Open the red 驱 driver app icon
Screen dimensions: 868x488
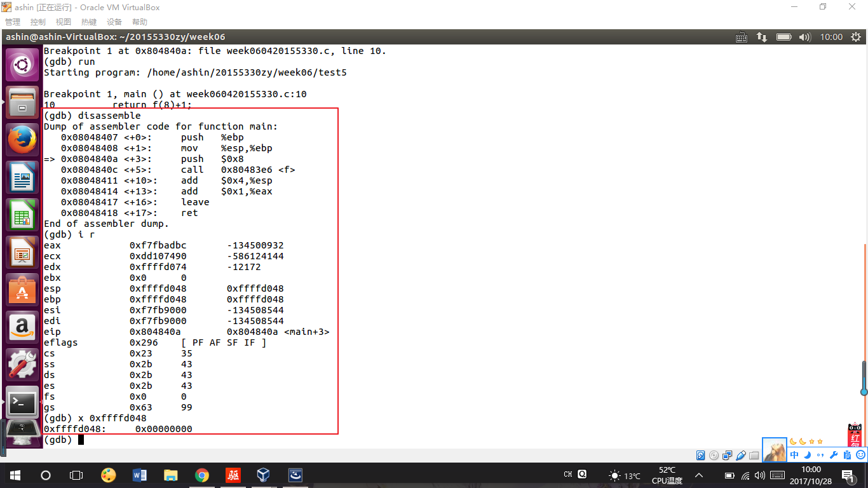[x=233, y=475]
